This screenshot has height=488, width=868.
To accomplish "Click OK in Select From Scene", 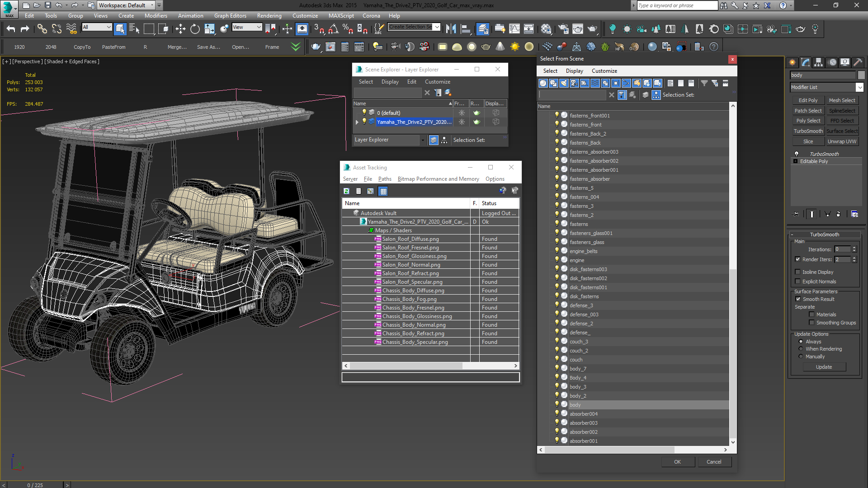I will 677,462.
